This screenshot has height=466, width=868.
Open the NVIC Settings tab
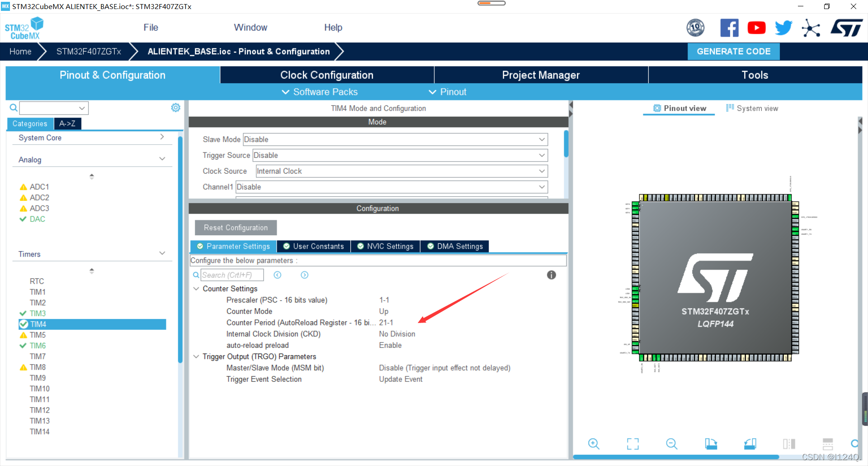click(x=386, y=246)
